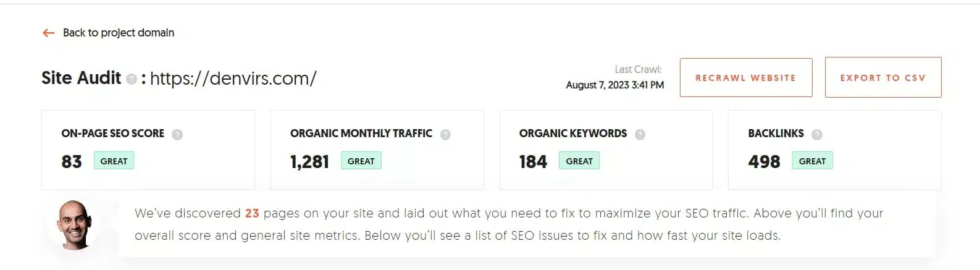980x270 pixels.
Task: Open the Site Audit help icon
Action: coord(131,79)
